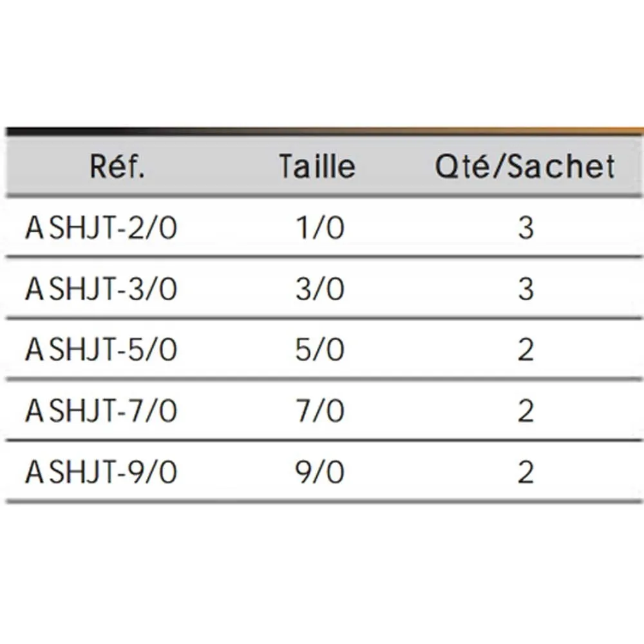Select the ASHJT-7/0 reference cell

click(101, 412)
